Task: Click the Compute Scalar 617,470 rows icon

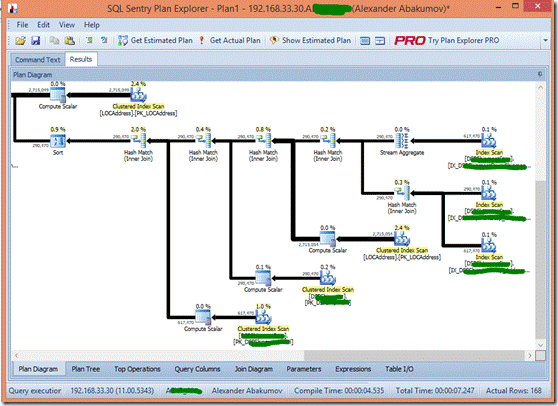Action: [203, 317]
